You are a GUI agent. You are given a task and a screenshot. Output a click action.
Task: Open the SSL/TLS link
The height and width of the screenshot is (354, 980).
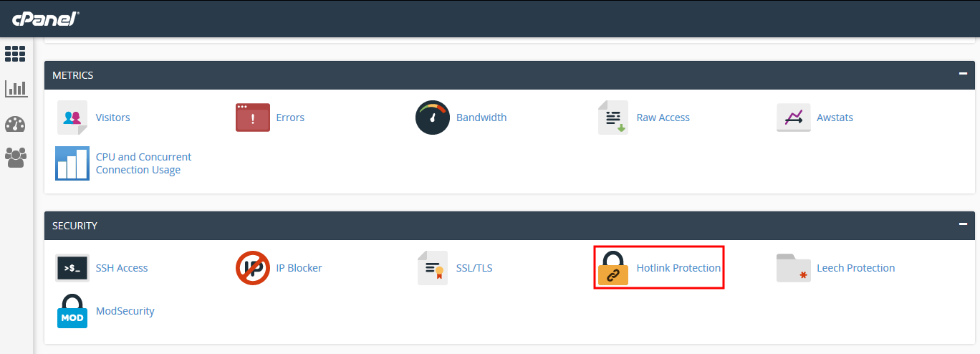(x=474, y=268)
